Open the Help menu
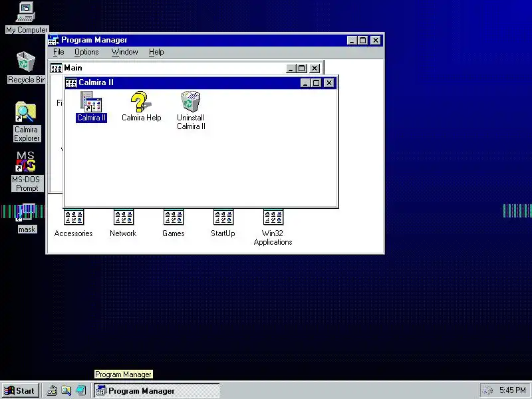The image size is (532, 399). (156, 52)
